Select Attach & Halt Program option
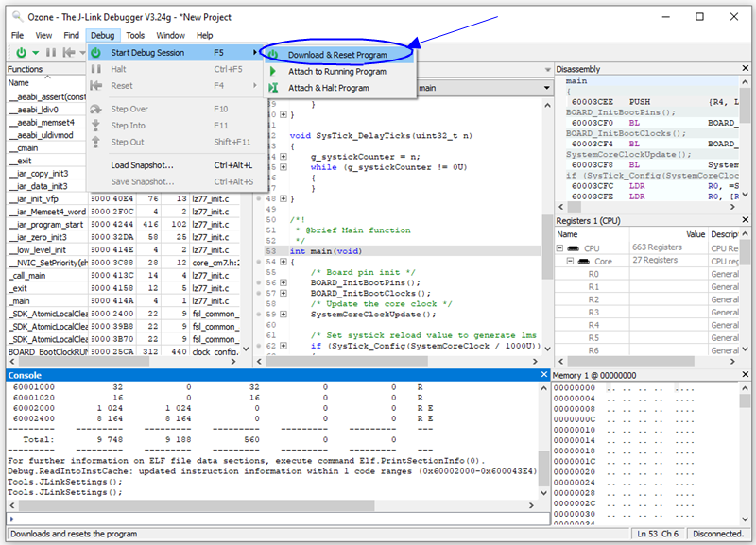 [x=328, y=88]
